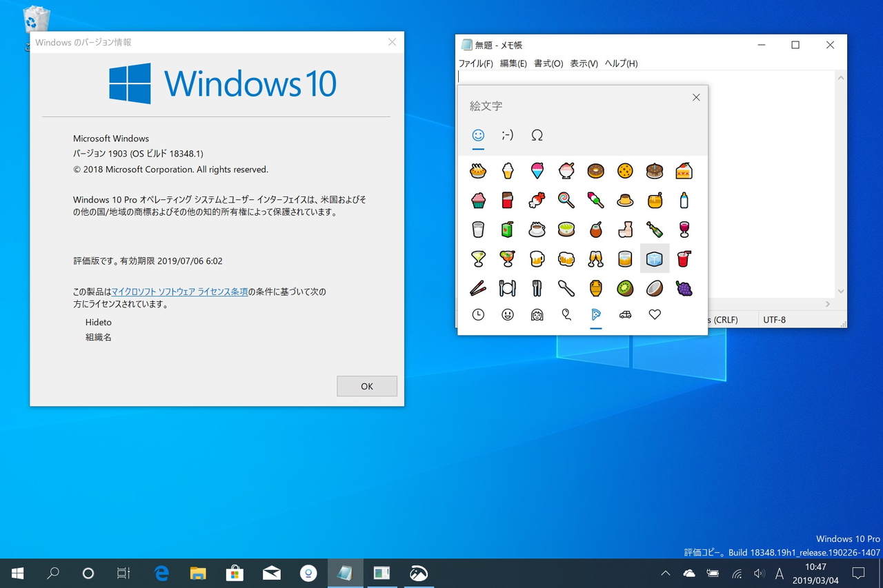
Task: Select the highlighted ice cube emoji
Action: [x=654, y=258]
